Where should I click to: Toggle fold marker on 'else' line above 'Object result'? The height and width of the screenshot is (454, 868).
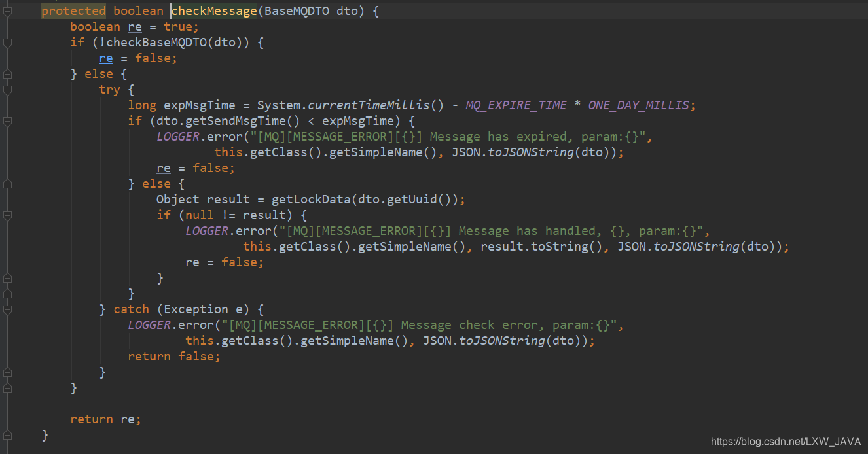point(7,184)
